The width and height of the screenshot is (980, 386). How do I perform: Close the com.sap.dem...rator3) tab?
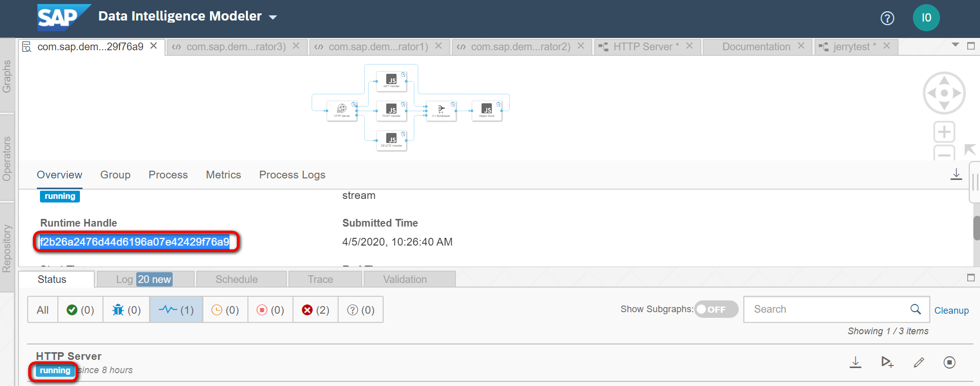tap(296, 46)
